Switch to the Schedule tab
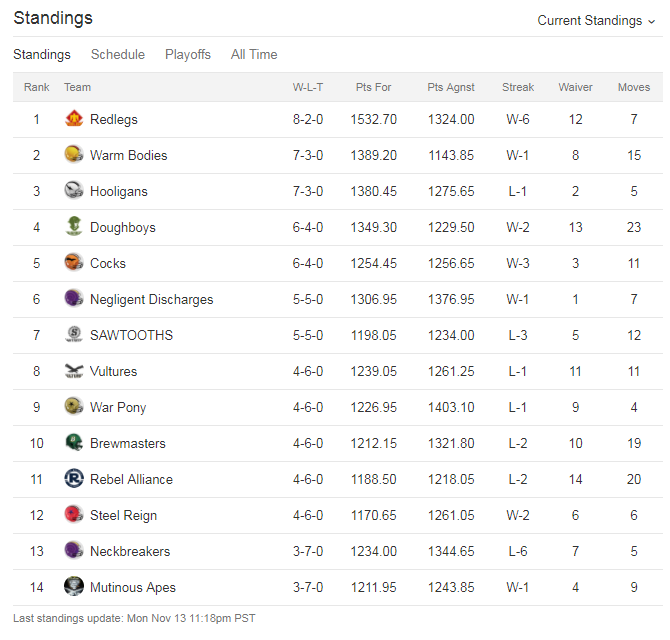 tap(118, 54)
